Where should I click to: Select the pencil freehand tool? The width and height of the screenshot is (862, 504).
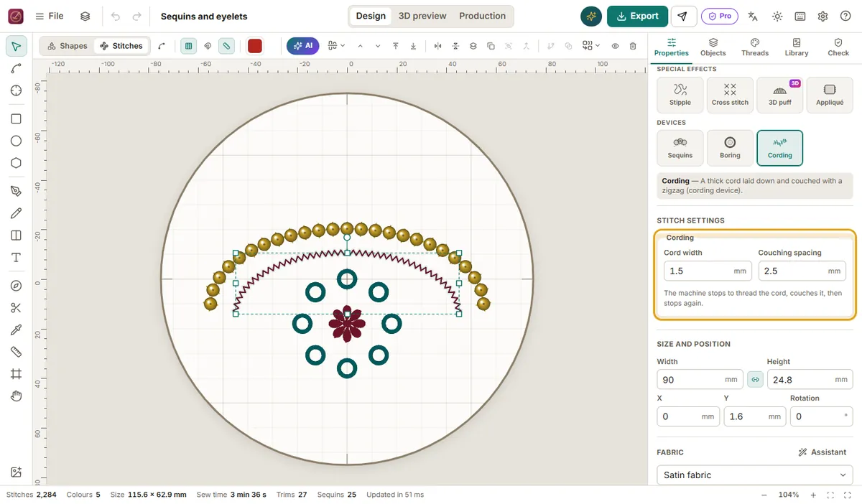tap(16, 213)
